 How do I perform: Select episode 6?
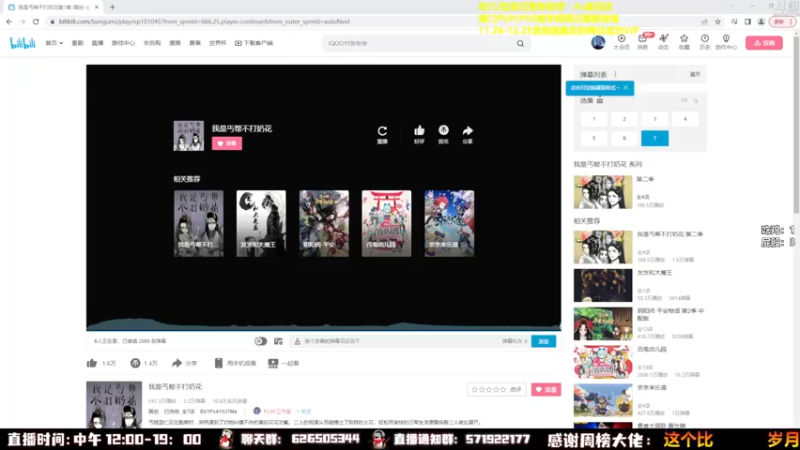point(624,138)
